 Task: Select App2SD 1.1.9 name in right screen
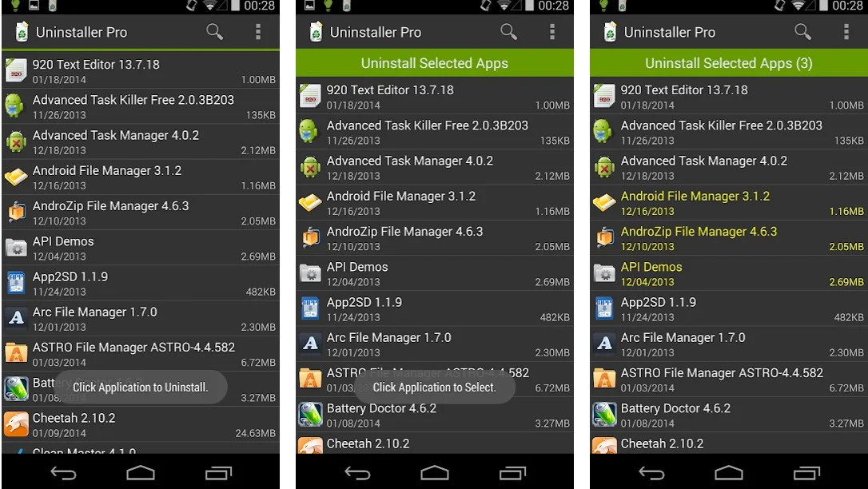point(659,303)
